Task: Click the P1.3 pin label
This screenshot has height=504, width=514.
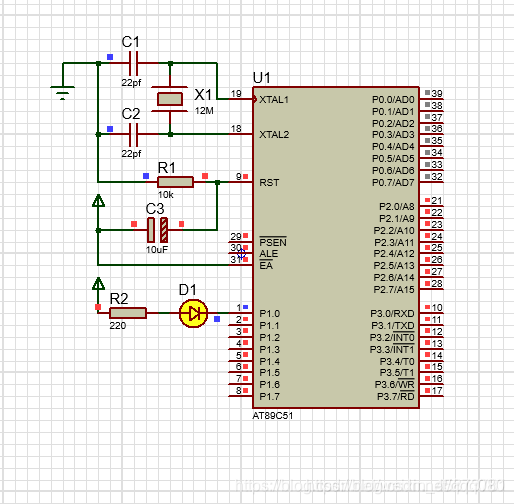Action: pyautogui.click(x=270, y=350)
